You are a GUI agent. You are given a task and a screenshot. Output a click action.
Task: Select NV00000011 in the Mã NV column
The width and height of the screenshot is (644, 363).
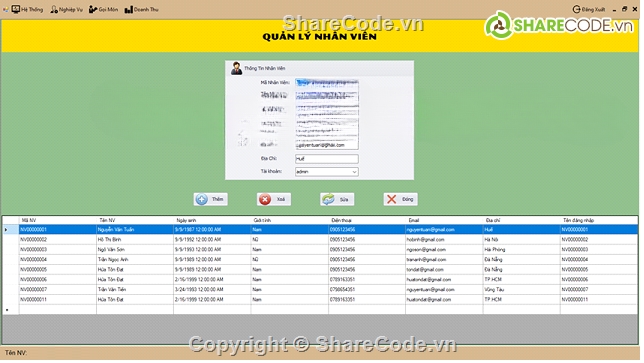[x=58, y=301]
